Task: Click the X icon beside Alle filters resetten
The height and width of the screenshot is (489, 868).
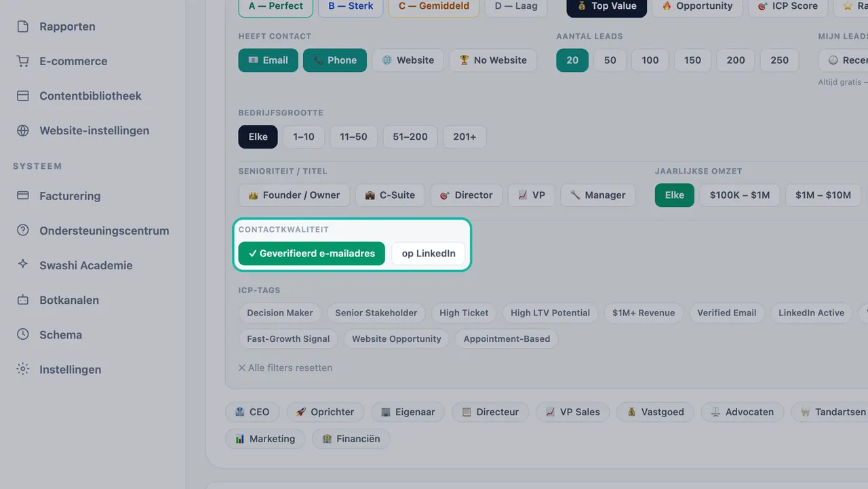Action: click(242, 368)
